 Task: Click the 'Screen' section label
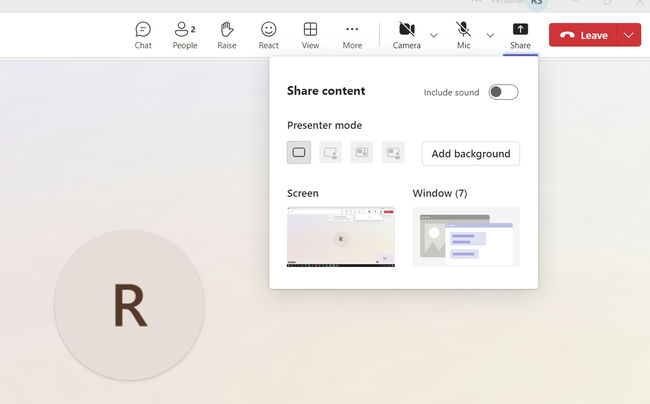303,193
